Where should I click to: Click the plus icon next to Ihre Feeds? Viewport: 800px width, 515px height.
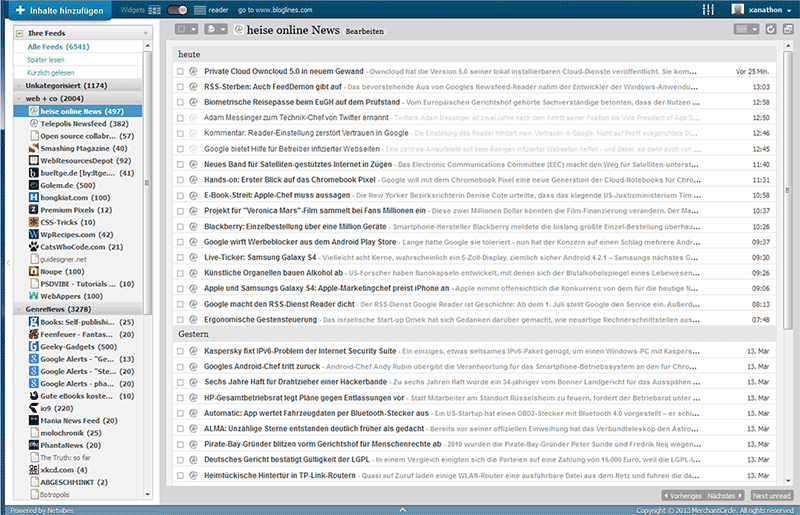[145, 33]
